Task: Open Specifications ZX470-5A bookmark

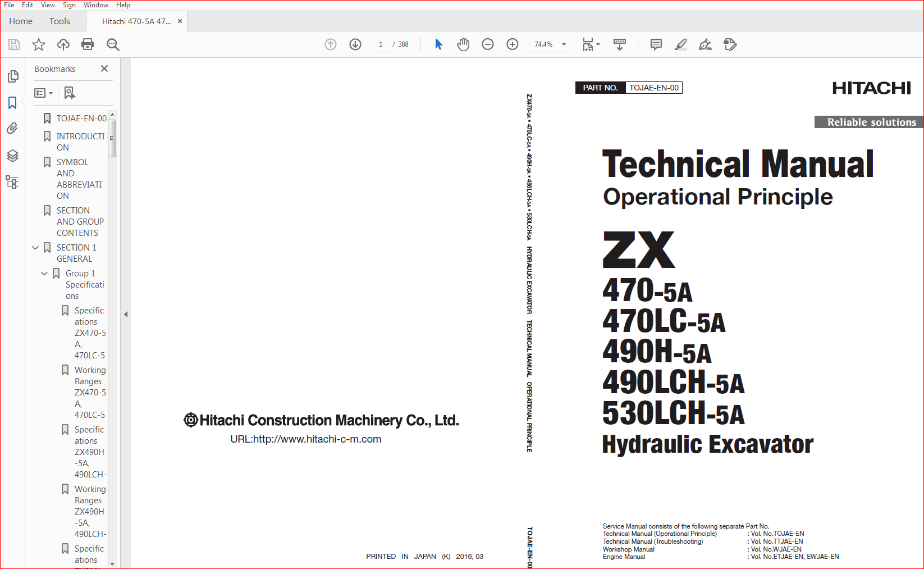Action: pyautogui.click(x=90, y=333)
